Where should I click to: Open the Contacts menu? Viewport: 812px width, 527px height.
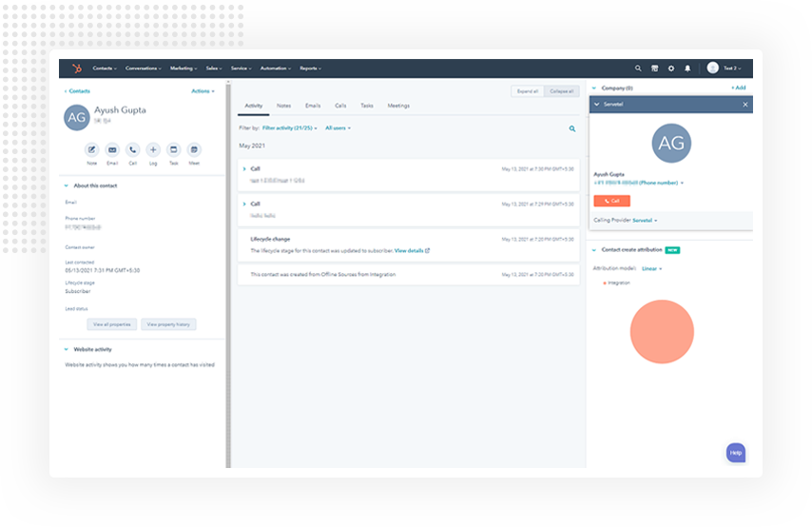(105, 68)
